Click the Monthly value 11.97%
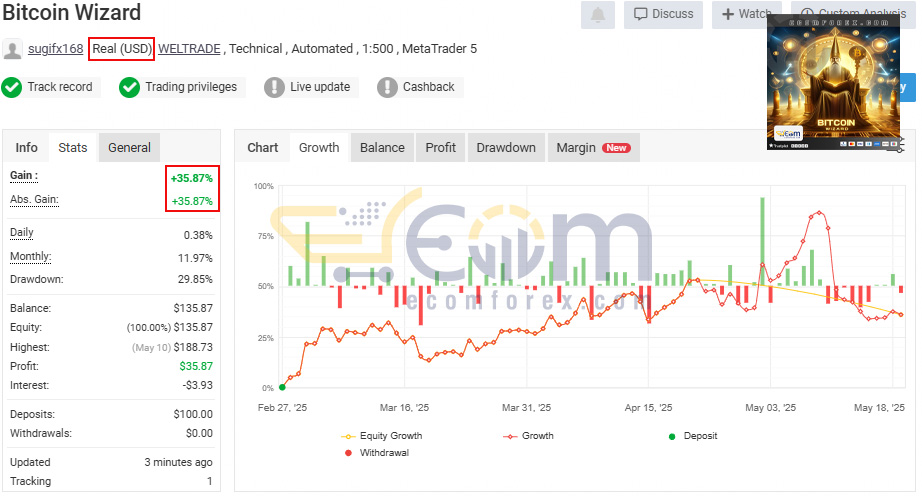Screen dimensions: 922x496 point(195,258)
